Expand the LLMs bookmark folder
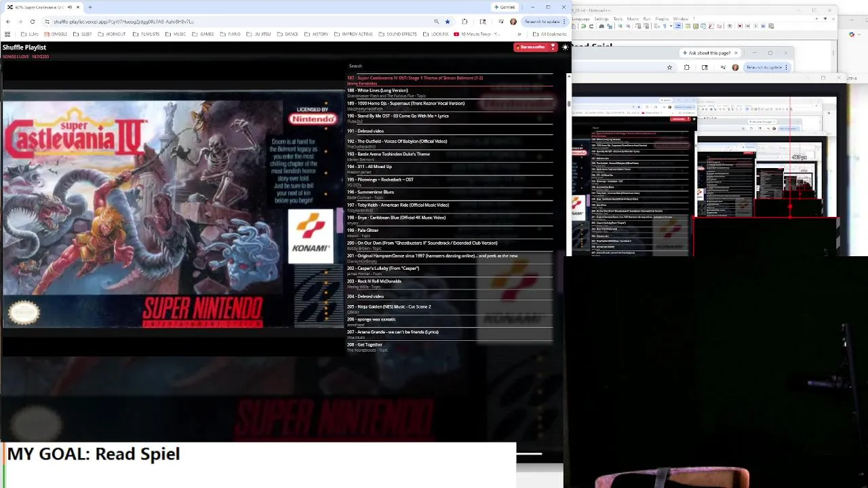Image resolution: width=868 pixels, height=488 pixels. (30, 34)
